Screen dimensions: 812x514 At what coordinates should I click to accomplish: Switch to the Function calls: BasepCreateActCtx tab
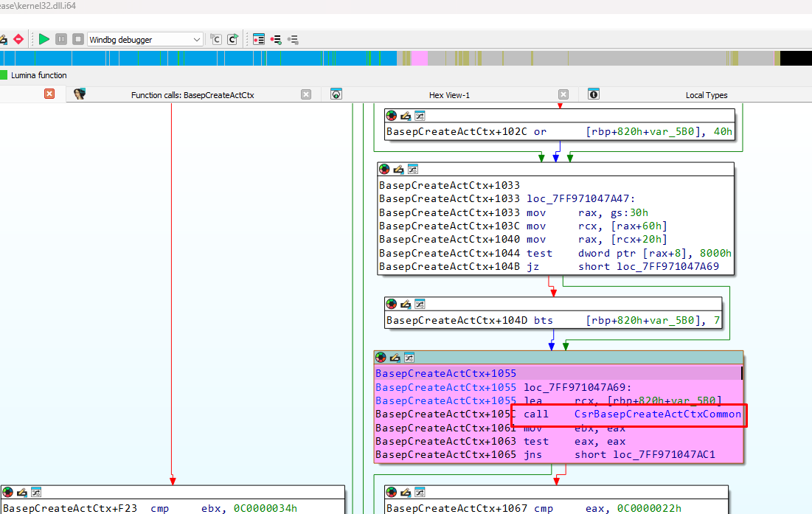coord(192,95)
